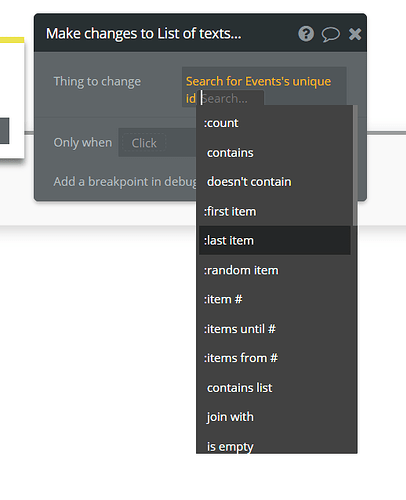Click the dropdown list scrollbar

coord(355,166)
